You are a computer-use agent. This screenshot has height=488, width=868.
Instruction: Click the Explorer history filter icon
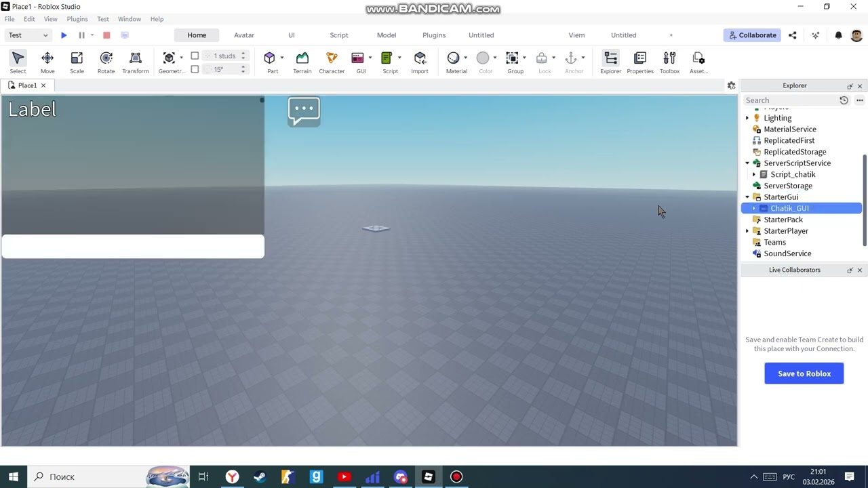[844, 100]
